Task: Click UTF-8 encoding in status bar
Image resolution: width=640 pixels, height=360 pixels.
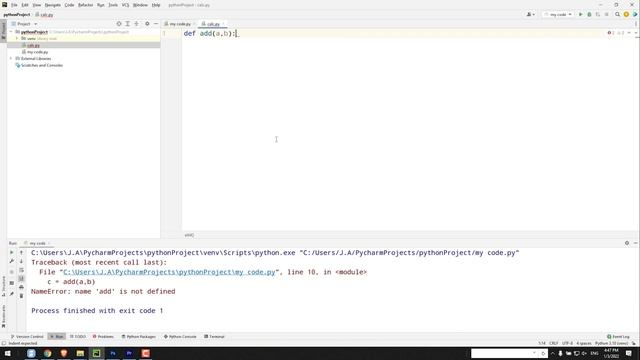Action: tap(567, 343)
